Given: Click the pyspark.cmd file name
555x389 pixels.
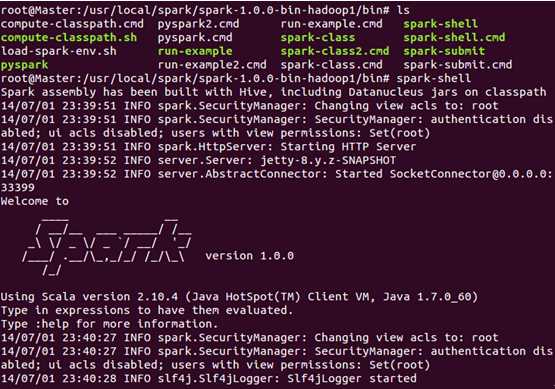Looking at the screenshot, I should (x=195, y=38).
